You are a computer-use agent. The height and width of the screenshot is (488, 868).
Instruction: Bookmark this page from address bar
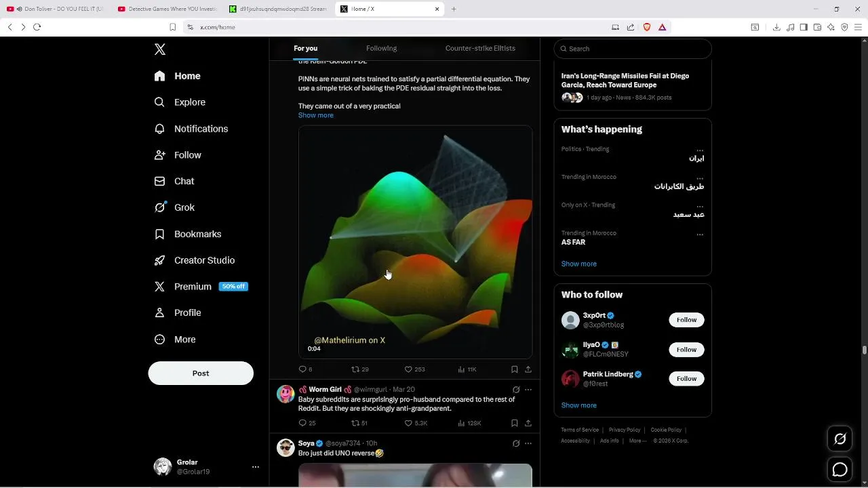click(173, 27)
